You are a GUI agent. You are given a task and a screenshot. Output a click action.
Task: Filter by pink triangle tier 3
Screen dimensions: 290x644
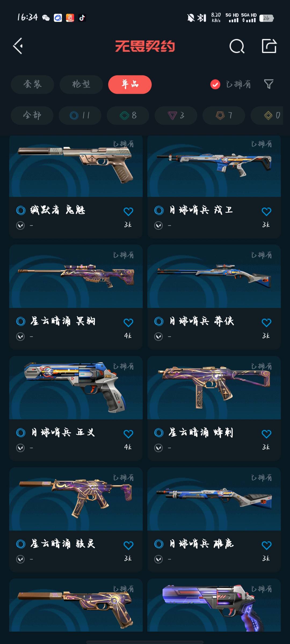176,115
